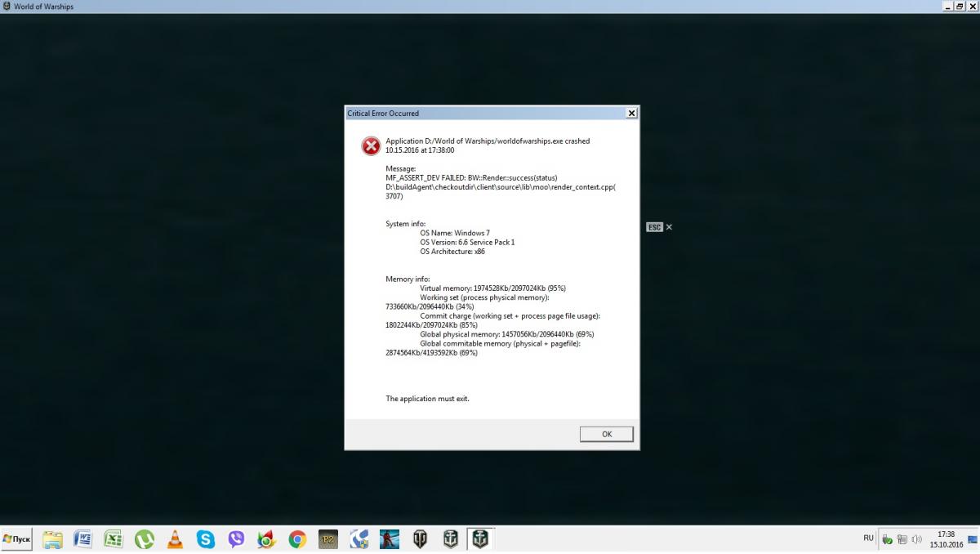Open the P2 application taskbar icon

click(x=327, y=539)
